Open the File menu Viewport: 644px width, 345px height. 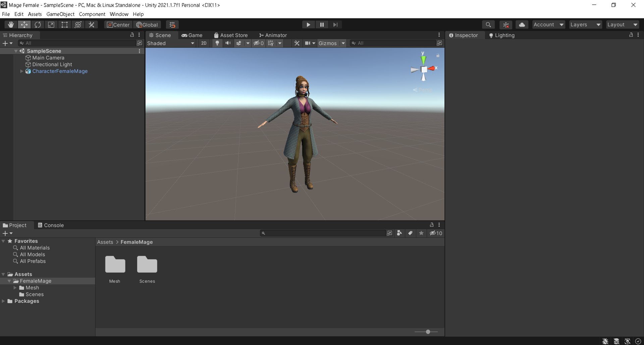click(6, 14)
